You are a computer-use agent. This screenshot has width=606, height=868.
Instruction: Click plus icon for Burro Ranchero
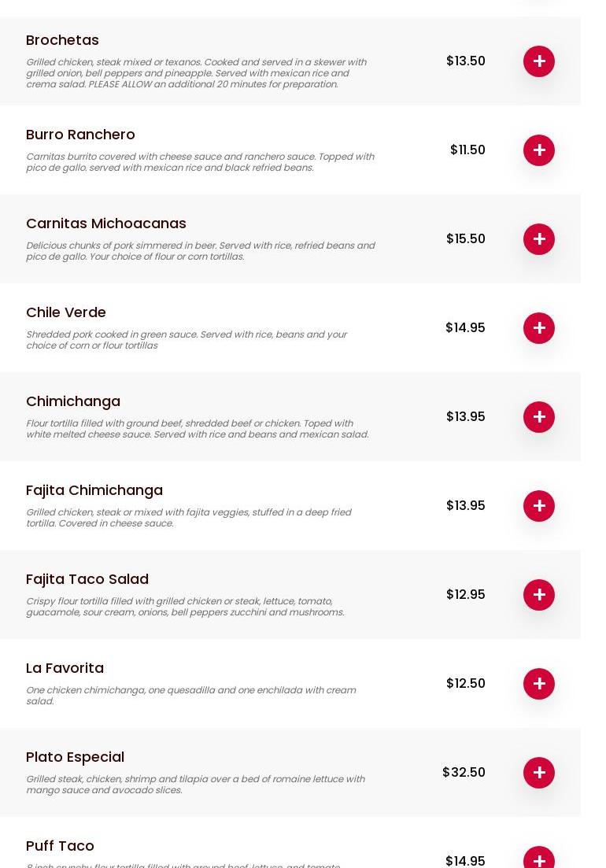[539, 150]
